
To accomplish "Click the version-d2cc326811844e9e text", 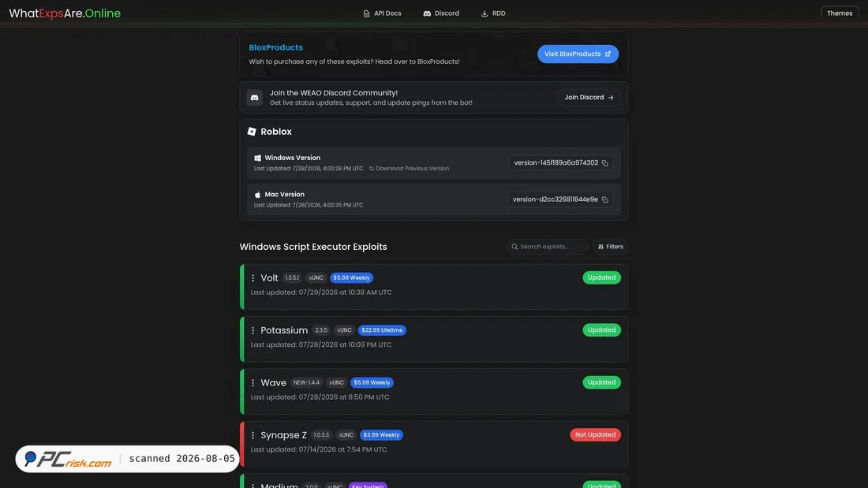I will tap(556, 199).
